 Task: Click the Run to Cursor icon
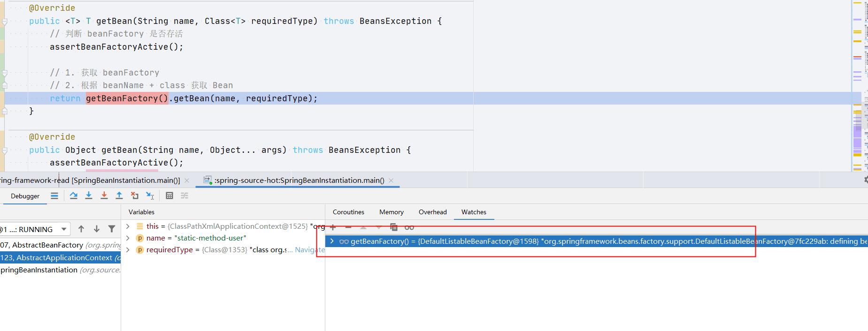(x=150, y=196)
